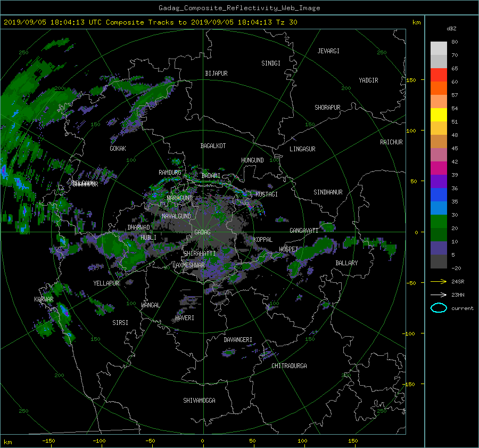The width and height of the screenshot is (479, 448).
Task: Select the yellow 54 dBZ color swatch
Action: point(439,115)
